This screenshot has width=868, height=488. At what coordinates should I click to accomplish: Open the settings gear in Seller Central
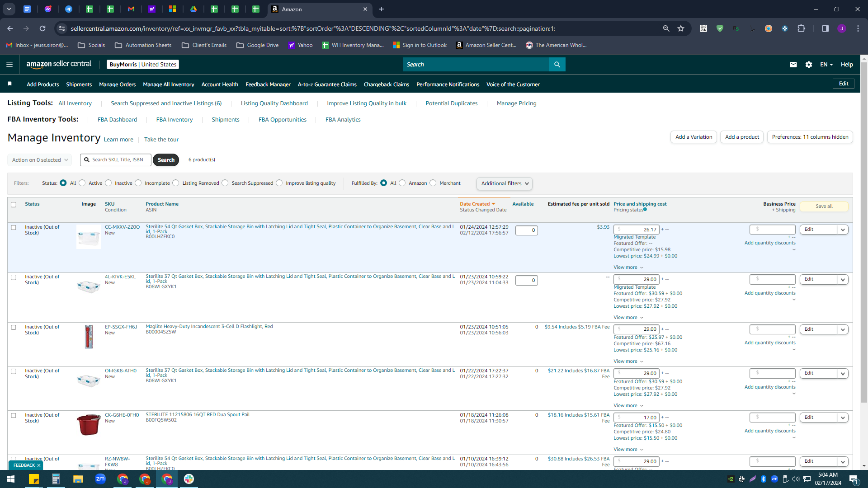click(x=809, y=65)
